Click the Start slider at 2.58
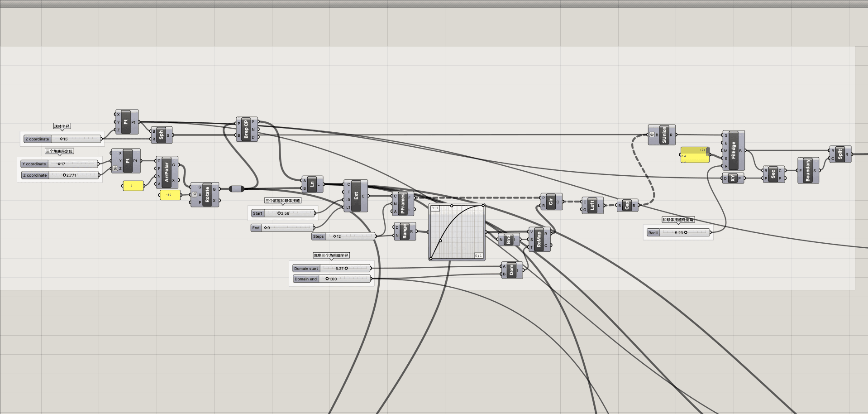The image size is (868, 414). coord(283,213)
